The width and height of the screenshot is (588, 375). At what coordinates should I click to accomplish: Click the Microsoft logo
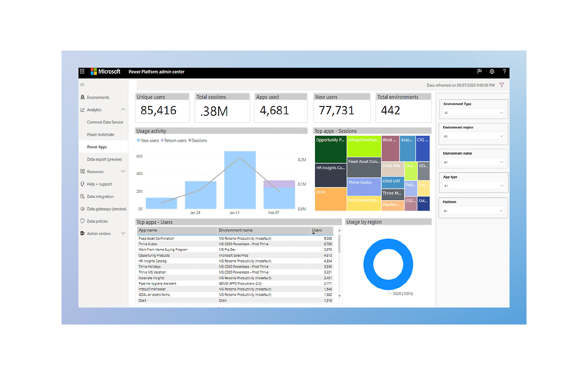coord(105,71)
